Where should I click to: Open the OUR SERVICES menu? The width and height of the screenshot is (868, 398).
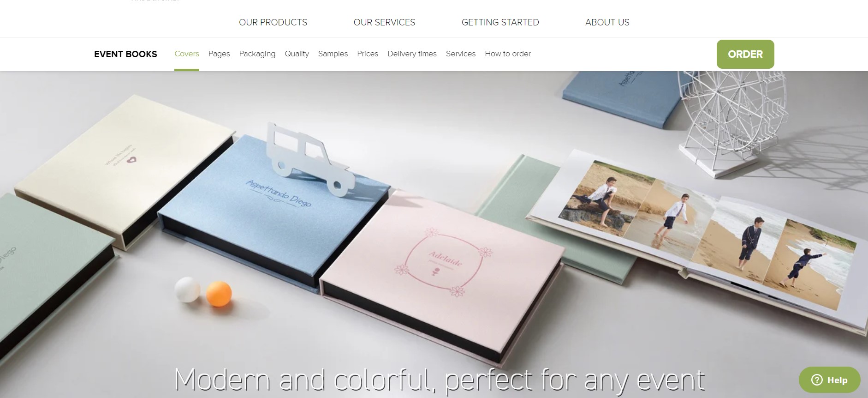384,22
